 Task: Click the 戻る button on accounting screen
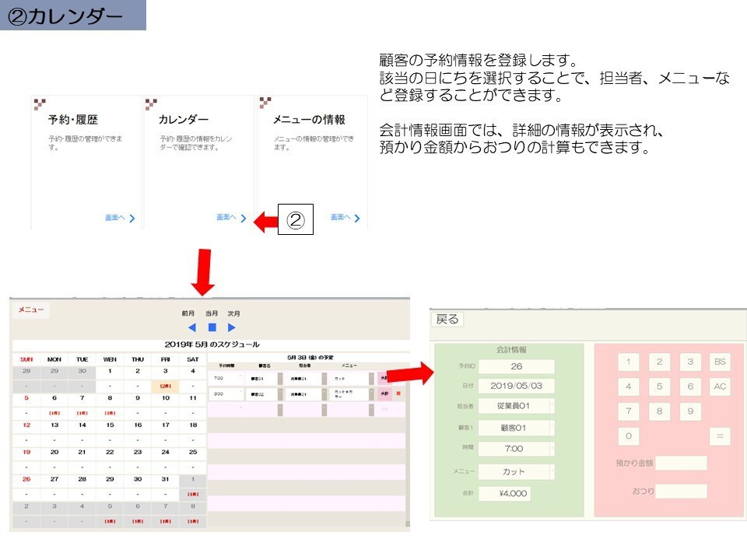point(447,319)
